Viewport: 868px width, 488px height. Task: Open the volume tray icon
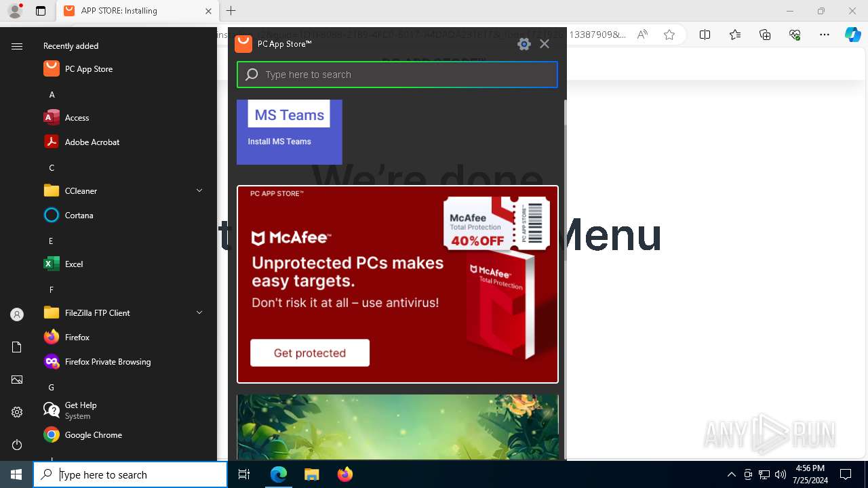[781, 474]
